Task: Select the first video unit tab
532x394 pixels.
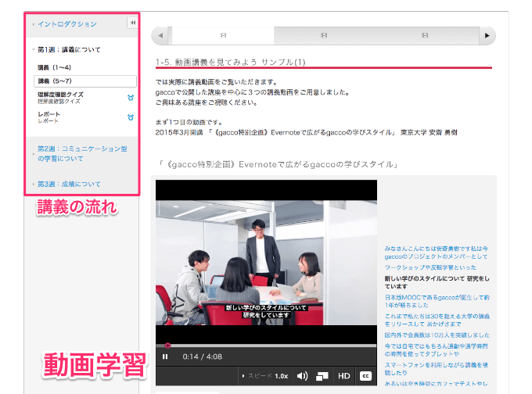Action: 223,35
